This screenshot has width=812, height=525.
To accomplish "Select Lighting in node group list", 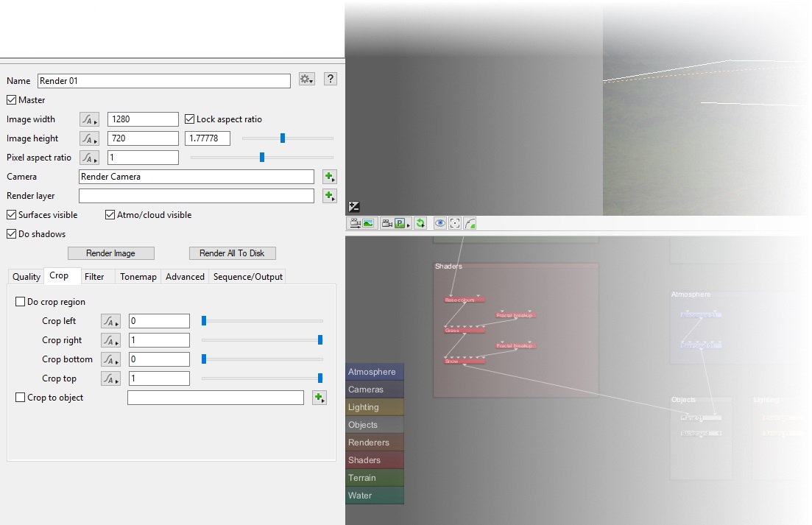I will [375, 407].
